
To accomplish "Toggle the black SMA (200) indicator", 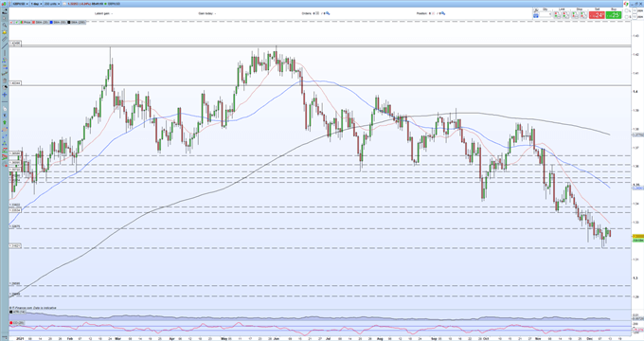I will tap(77, 22).
